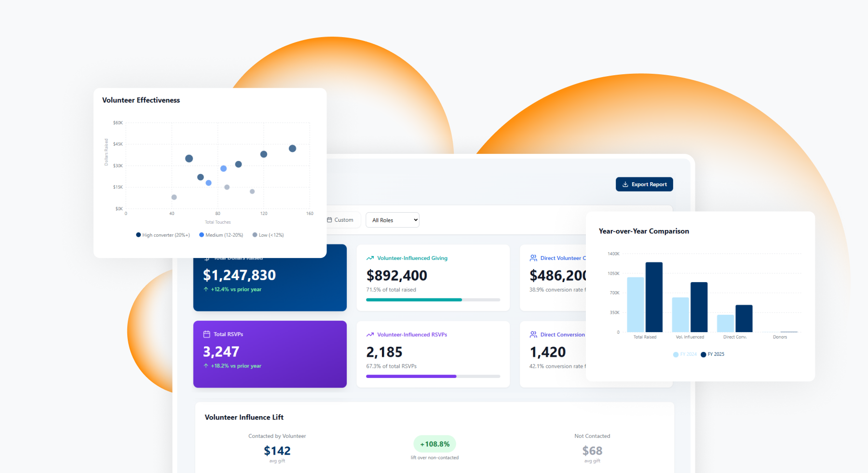
Task: Toggle the High converter (20%+) legend item
Action: [163, 235]
